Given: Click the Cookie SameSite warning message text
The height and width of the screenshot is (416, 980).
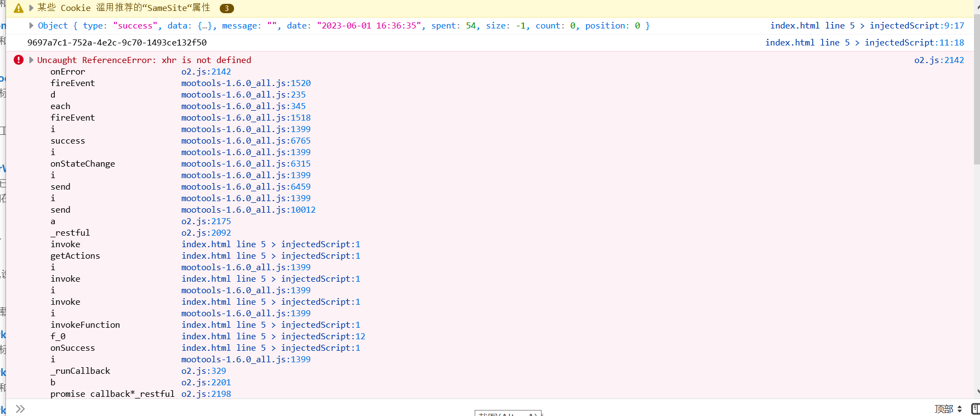Looking at the screenshot, I should pyautogui.click(x=124, y=8).
